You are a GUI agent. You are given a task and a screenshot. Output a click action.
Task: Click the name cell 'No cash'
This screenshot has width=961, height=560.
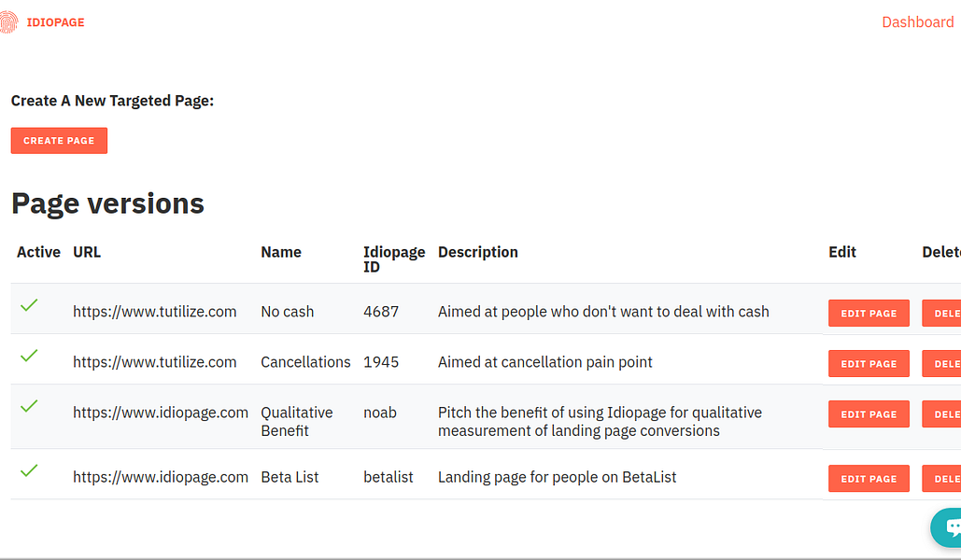click(x=287, y=311)
